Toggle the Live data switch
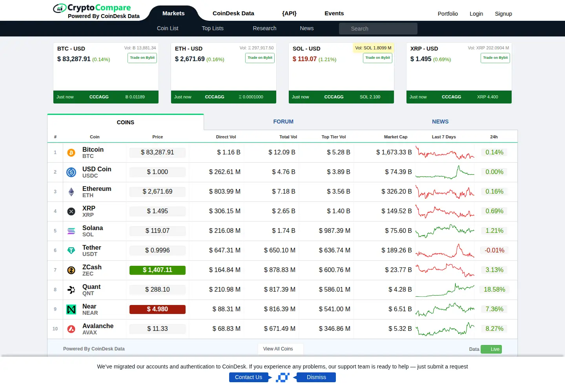 491,349
